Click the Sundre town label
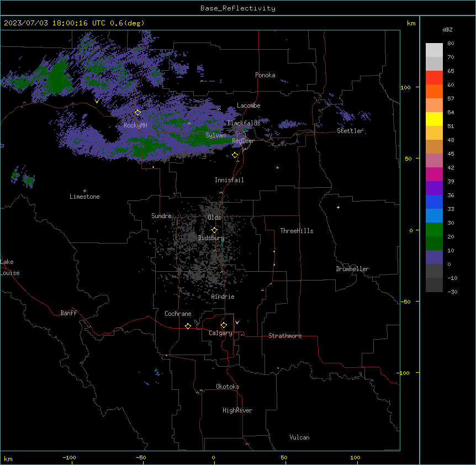The width and height of the screenshot is (476, 465). pyautogui.click(x=161, y=216)
